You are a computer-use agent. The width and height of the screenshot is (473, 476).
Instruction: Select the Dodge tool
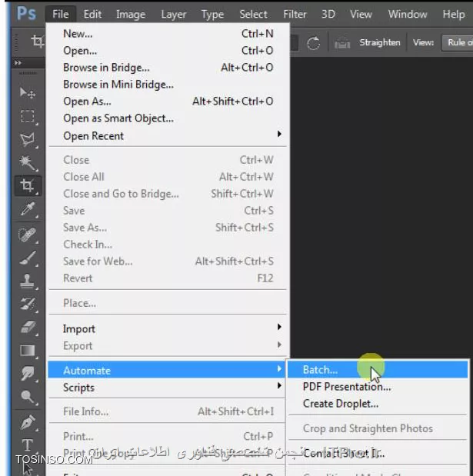point(28,396)
